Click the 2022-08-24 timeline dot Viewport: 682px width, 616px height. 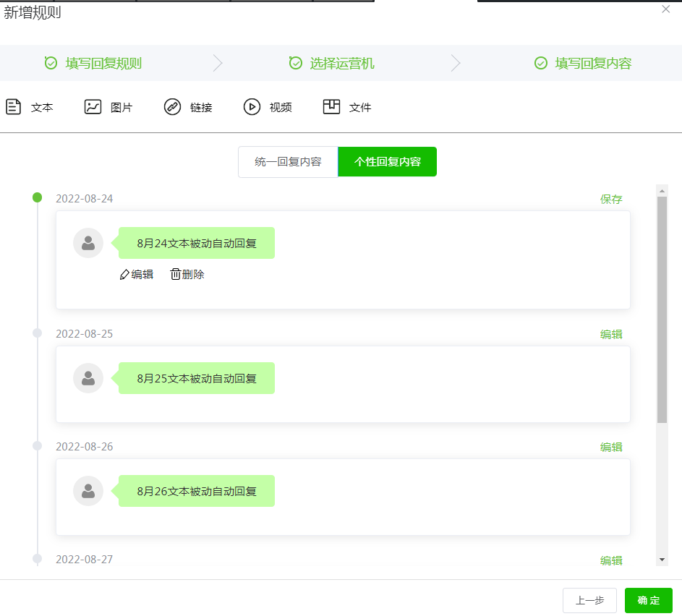38,197
